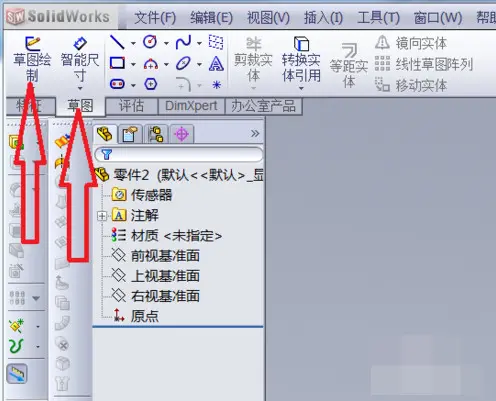Screen dimensions: 496x401
Task: Open the Spline tool dropdown arrow
Action: point(199,43)
